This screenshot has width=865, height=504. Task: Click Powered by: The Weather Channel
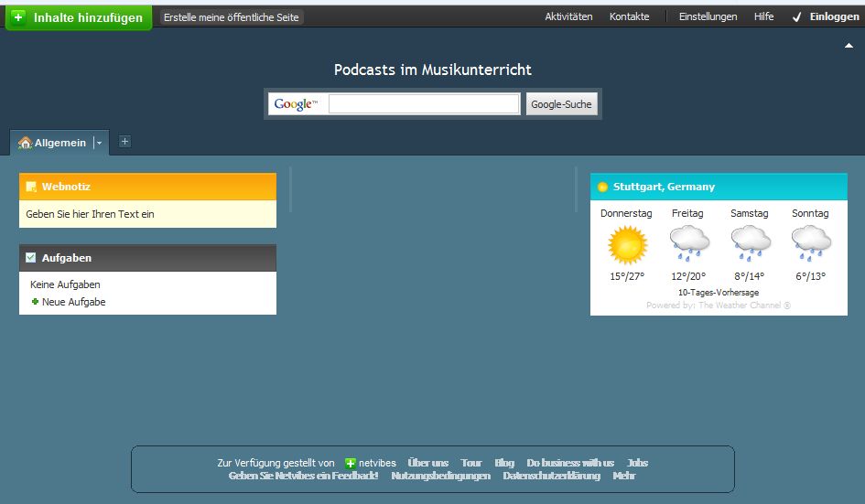(x=719, y=305)
